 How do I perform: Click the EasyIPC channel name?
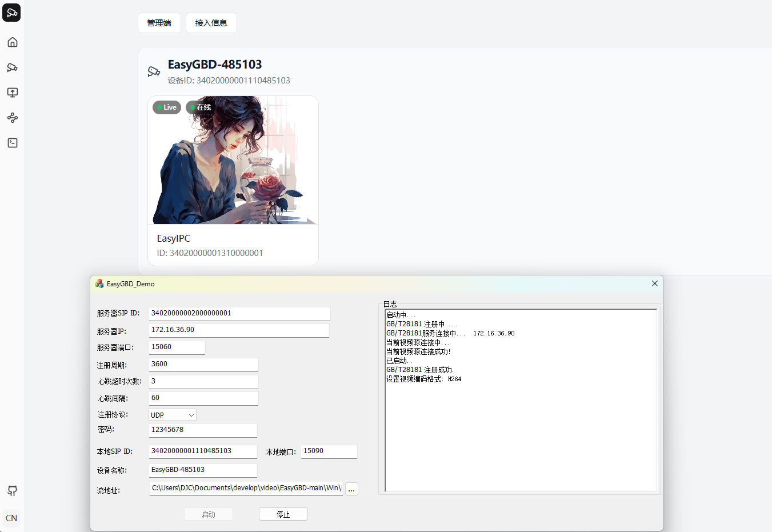(174, 238)
